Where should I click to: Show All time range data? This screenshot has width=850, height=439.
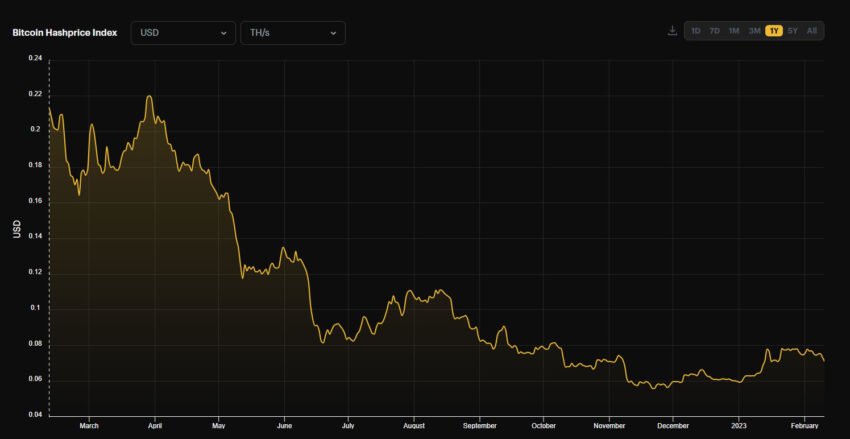[x=812, y=31]
